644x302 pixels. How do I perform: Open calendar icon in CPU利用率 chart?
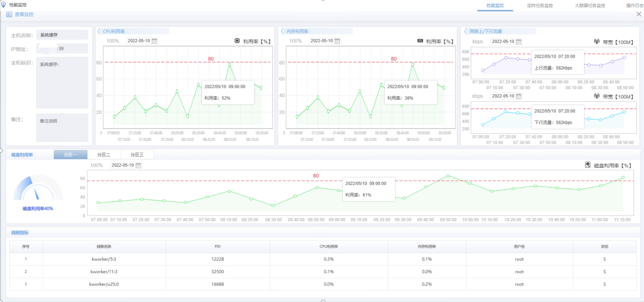[154, 41]
